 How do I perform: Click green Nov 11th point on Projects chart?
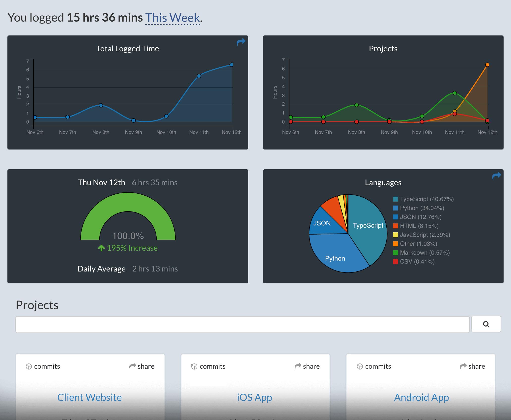[455, 93]
